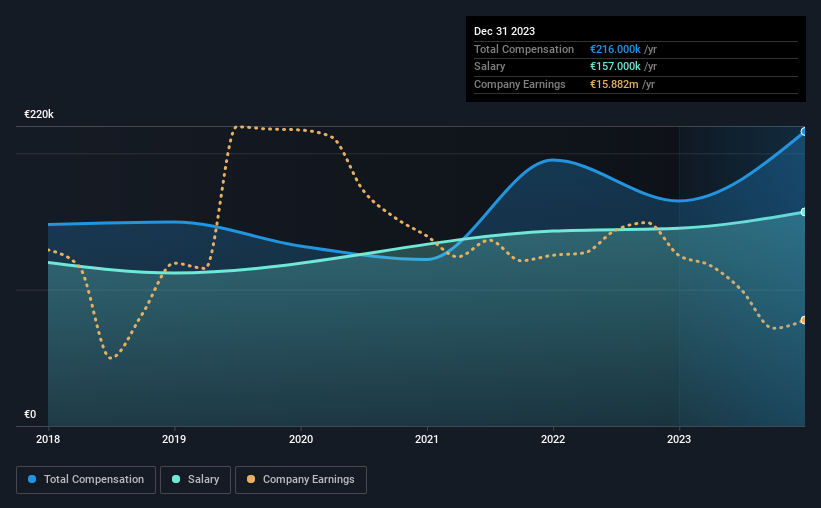Click the €0 y-axis label

[x=30, y=414]
